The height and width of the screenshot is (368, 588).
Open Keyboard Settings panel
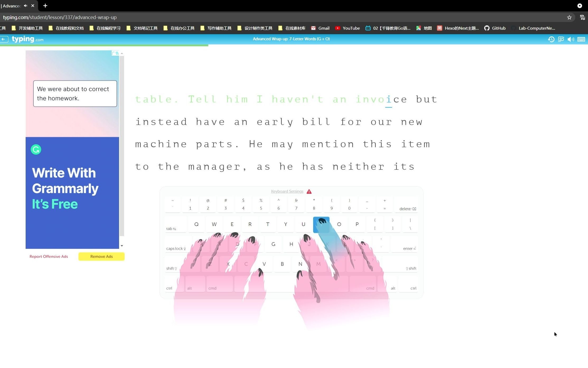click(287, 191)
